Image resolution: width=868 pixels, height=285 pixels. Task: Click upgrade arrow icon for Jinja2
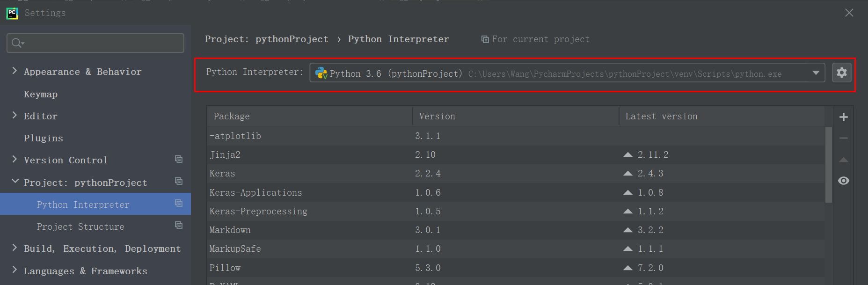click(x=628, y=154)
